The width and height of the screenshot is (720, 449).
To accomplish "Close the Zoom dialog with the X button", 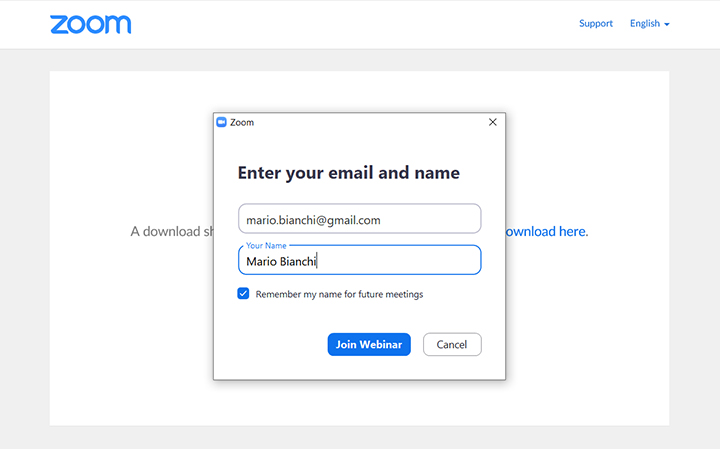I will point(493,122).
